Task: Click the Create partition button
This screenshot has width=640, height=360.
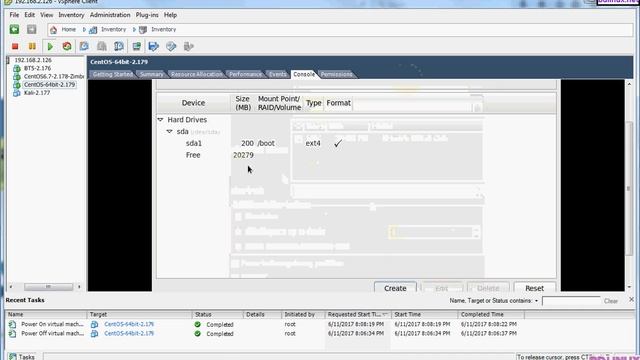Action: (395, 288)
